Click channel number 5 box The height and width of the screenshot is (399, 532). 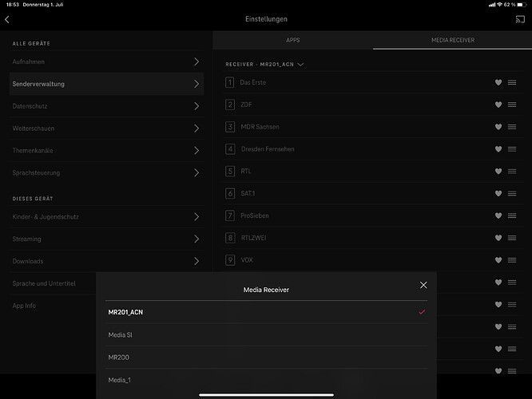pyautogui.click(x=230, y=172)
